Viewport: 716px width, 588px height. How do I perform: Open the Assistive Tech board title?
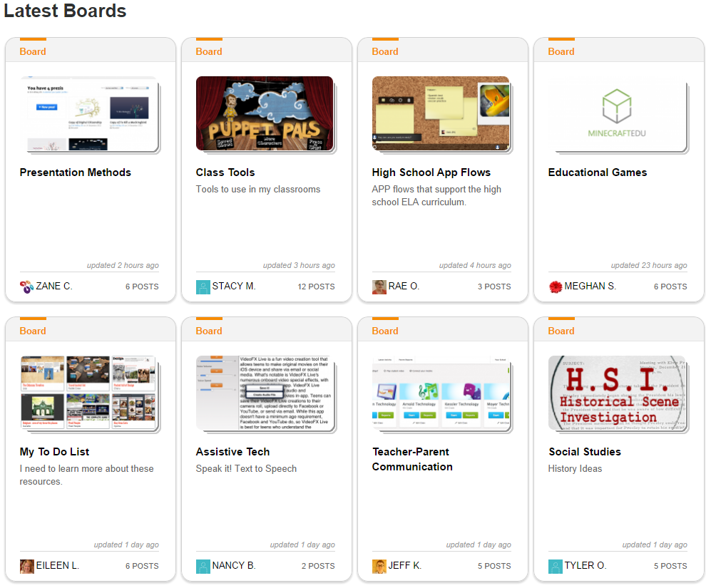[x=232, y=452]
